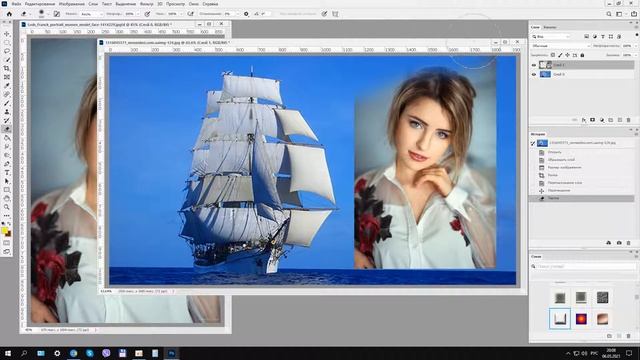Image resolution: width=640 pixels, height=360 pixels.
Task: Toggle airbrush mode in options bar
Action: (191, 14)
